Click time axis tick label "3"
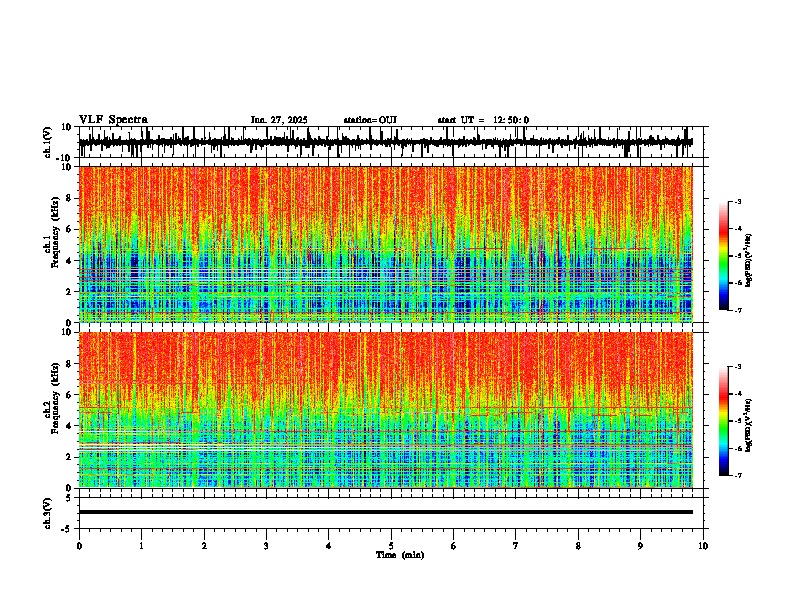Viewport: 792px width, 612px height. 266,546
